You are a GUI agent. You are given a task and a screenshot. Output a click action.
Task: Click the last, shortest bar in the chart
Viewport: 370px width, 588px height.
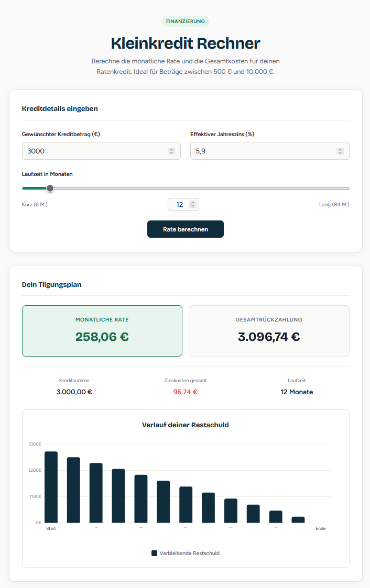(298, 520)
